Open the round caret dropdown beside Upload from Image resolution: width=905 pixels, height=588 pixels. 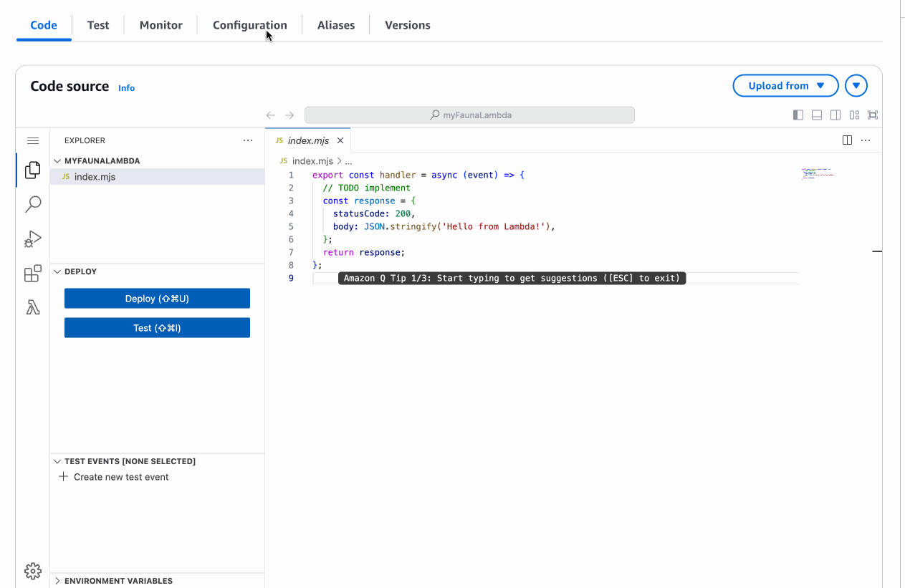856,86
